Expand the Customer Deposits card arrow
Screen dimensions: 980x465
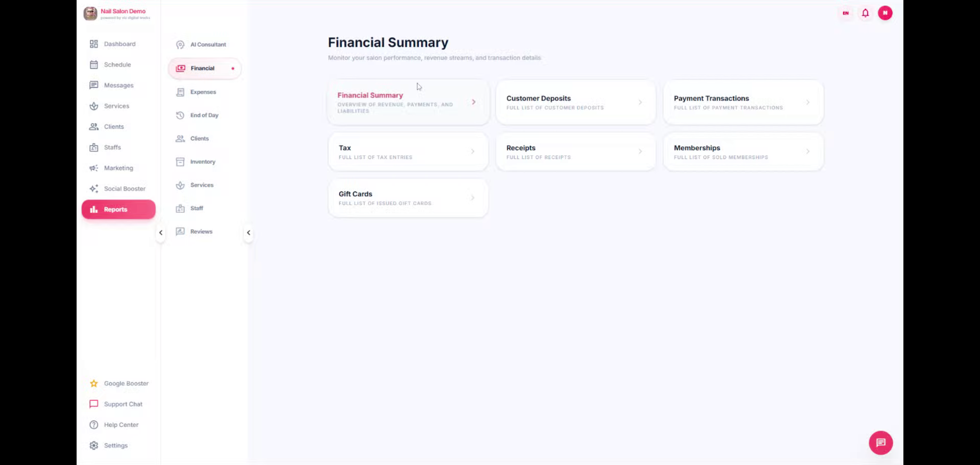click(640, 102)
